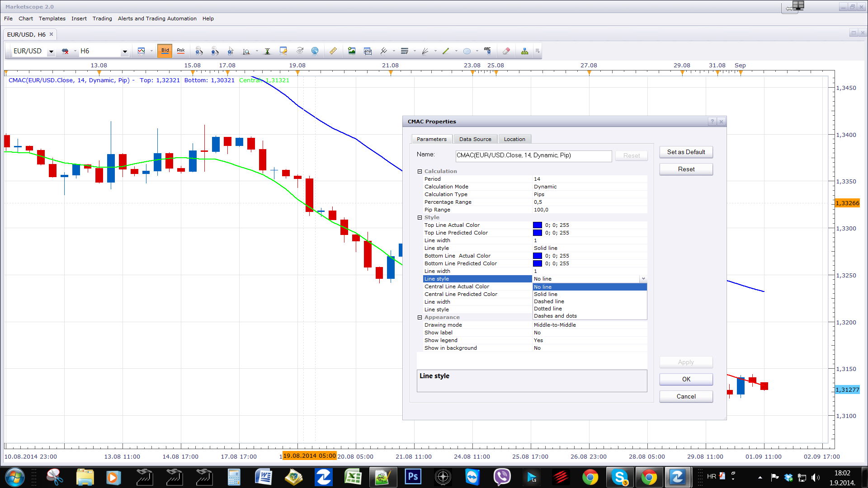Click the globe icon in toolbar
This screenshot has width=868, height=488.
point(315,51)
